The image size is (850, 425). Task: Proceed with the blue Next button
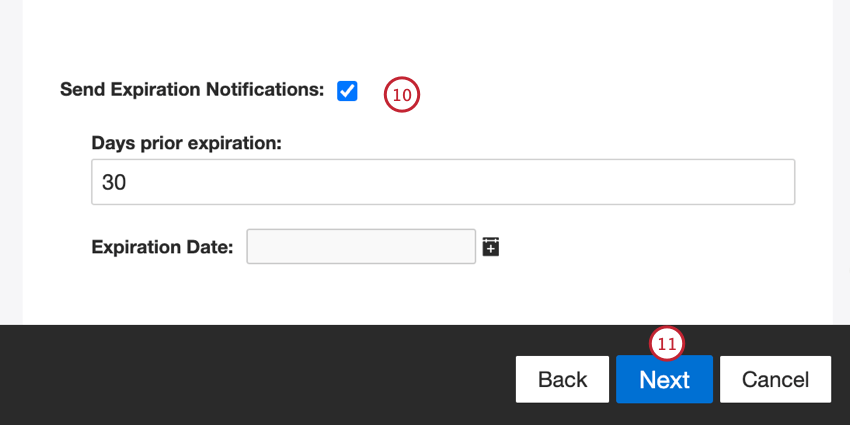[x=664, y=380]
